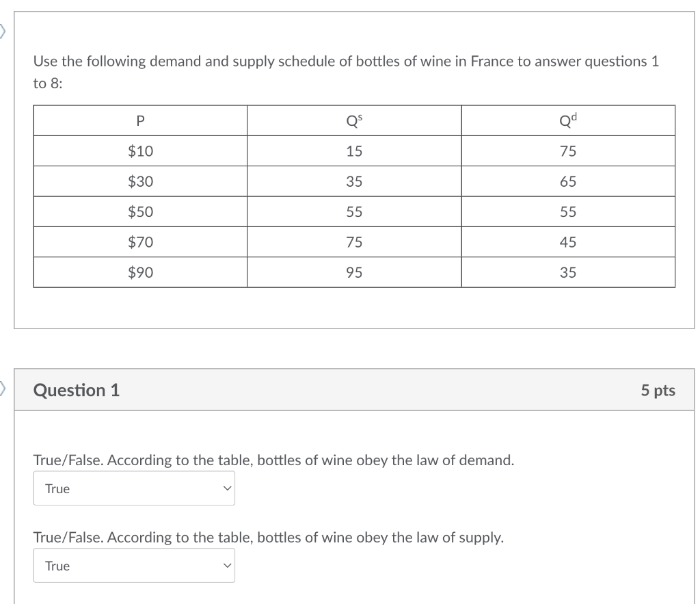Screen dimensions: 700x604
Task: Click the Qd column header cell
Action: (x=568, y=120)
